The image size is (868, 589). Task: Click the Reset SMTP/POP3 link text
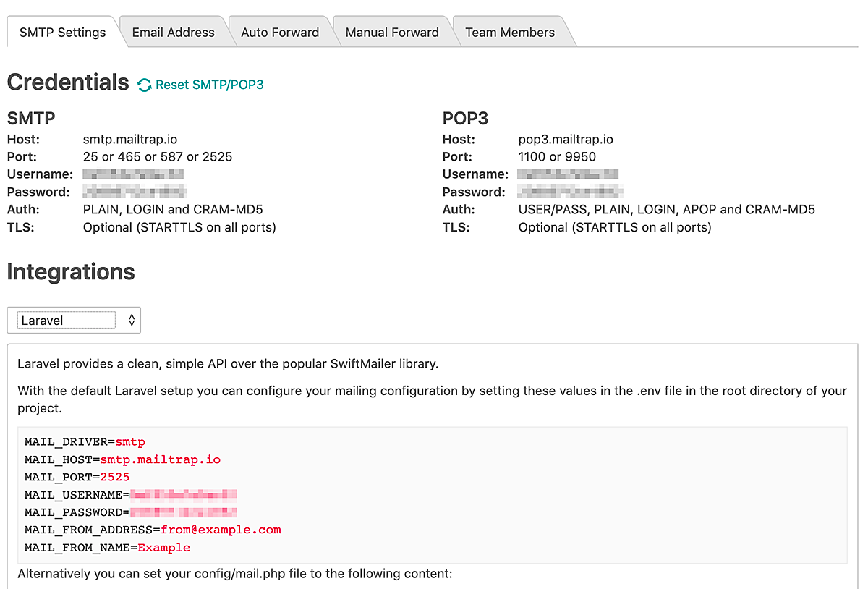point(210,85)
